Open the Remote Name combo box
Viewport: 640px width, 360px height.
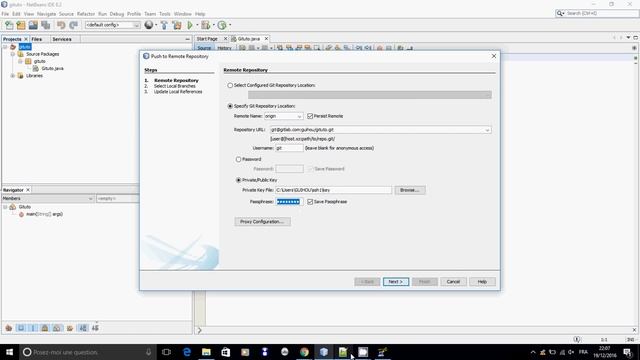[x=284, y=116]
